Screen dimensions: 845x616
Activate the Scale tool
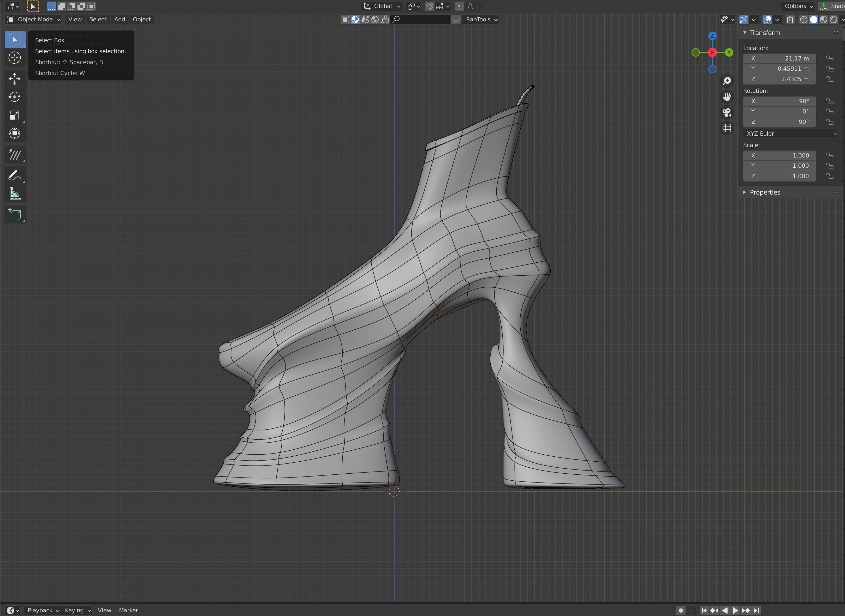(x=15, y=115)
